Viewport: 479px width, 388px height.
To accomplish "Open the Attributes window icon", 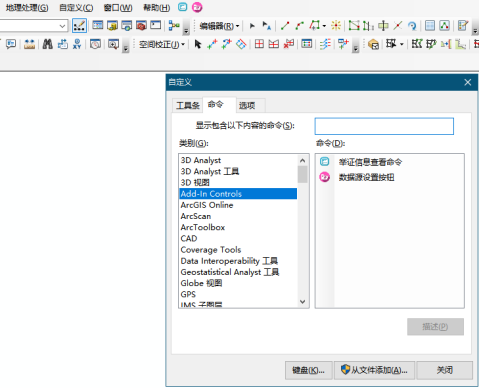I will coord(430,26).
